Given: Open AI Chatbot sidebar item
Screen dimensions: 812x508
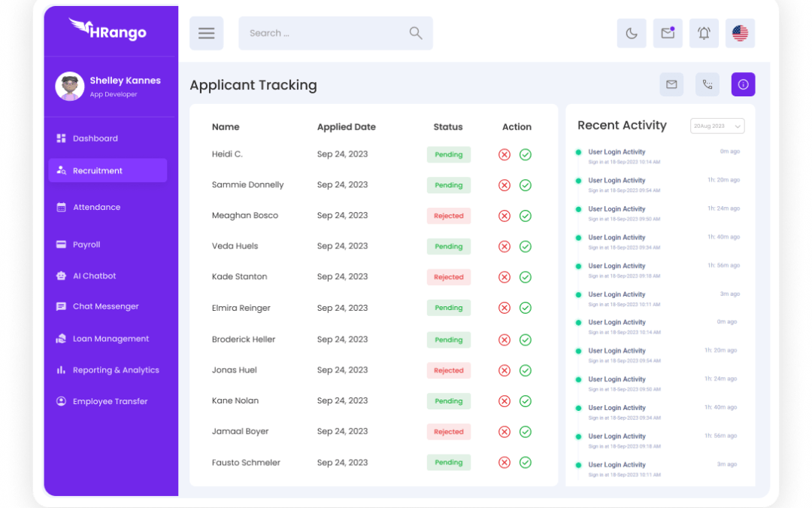Looking at the screenshot, I should click(94, 276).
